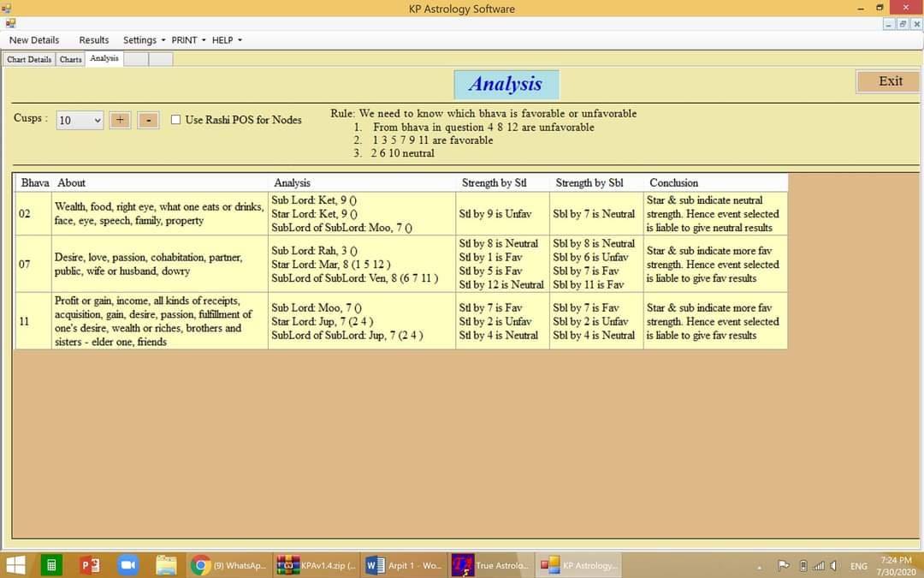Viewport: 924px width, 578px height.
Task: Switch to the Chrome WhatsApp window
Action: 228,565
